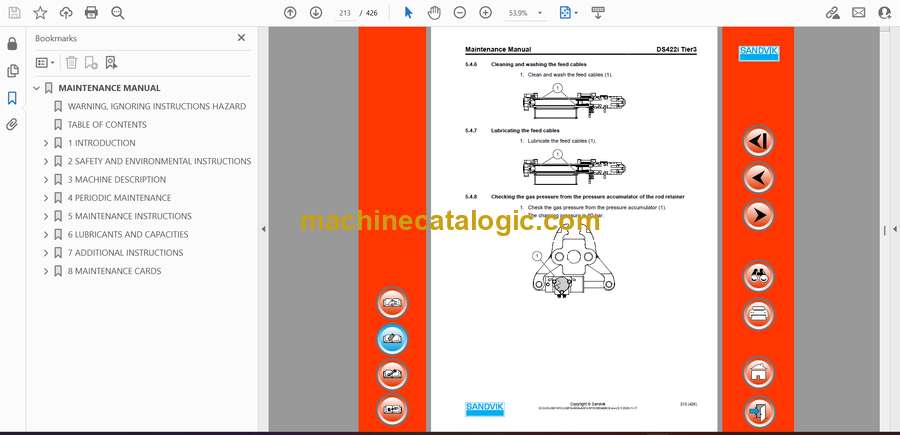900x435 pixels.
Task: Click the share link icon
Action: coord(833,13)
